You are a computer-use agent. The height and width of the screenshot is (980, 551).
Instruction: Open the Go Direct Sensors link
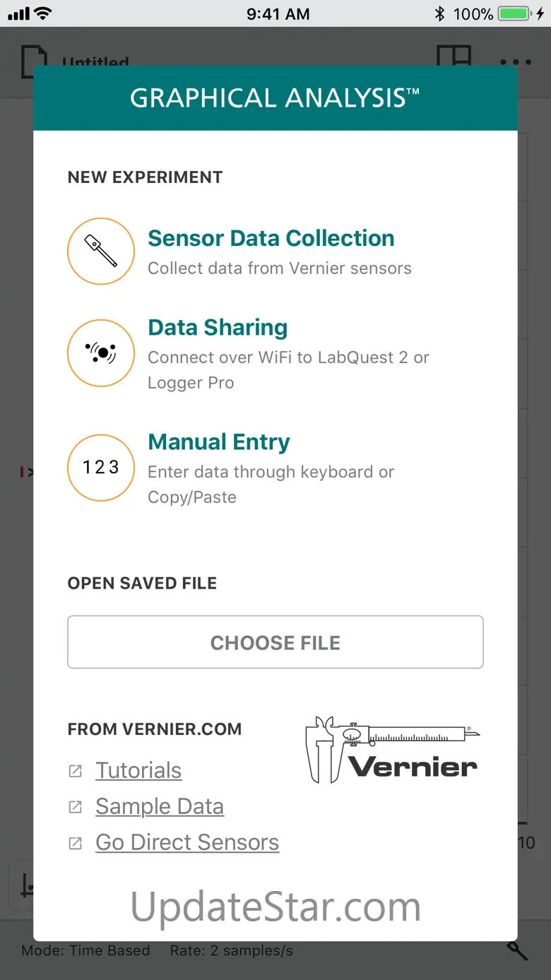[187, 842]
